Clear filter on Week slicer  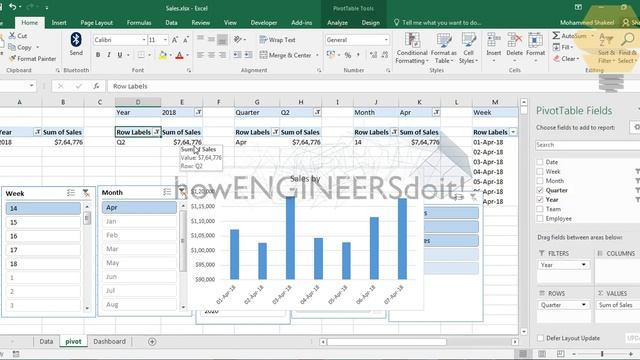tap(86, 193)
